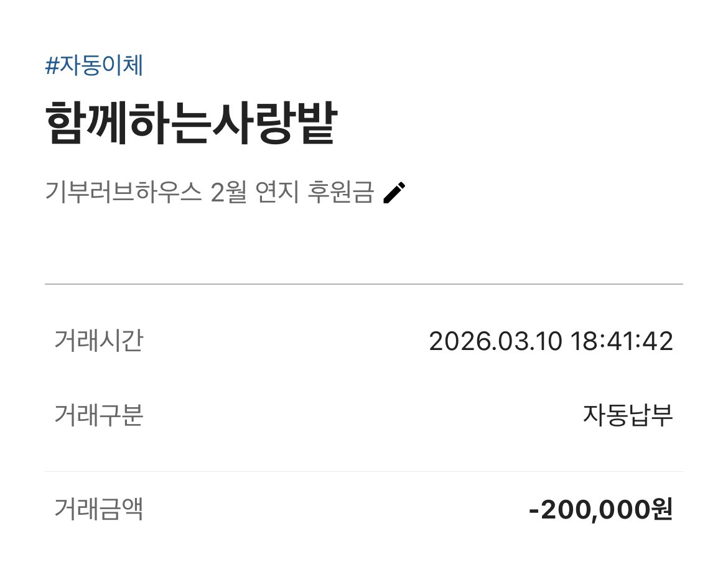728x567 pixels.
Task: Tap the # symbol before 자동이체
Action: click(52, 65)
